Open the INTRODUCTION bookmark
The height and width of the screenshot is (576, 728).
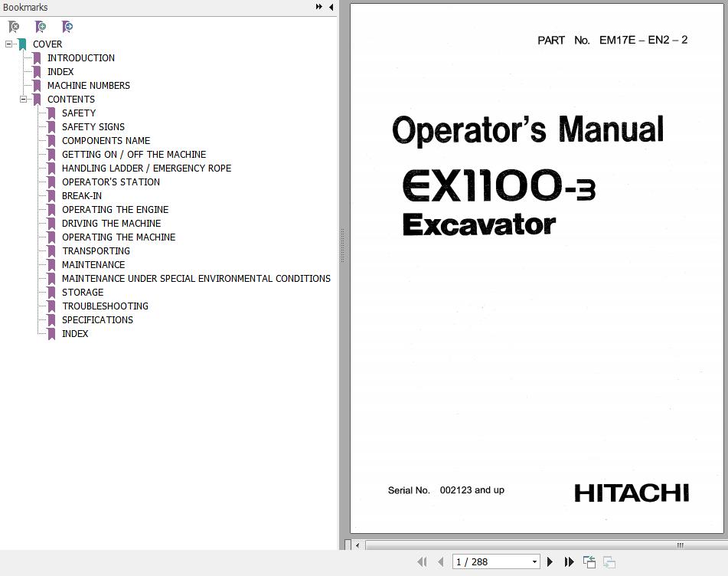81,58
